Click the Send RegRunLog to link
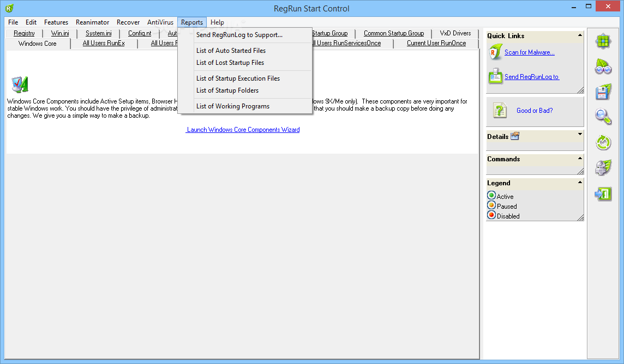The width and height of the screenshot is (624, 364). (x=532, y=77)
